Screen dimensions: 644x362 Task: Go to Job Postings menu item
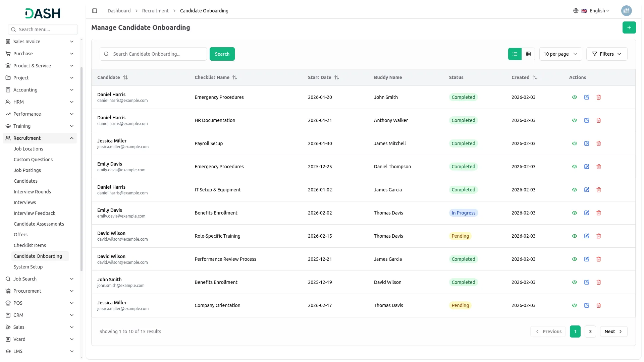(x=27, y=170)
